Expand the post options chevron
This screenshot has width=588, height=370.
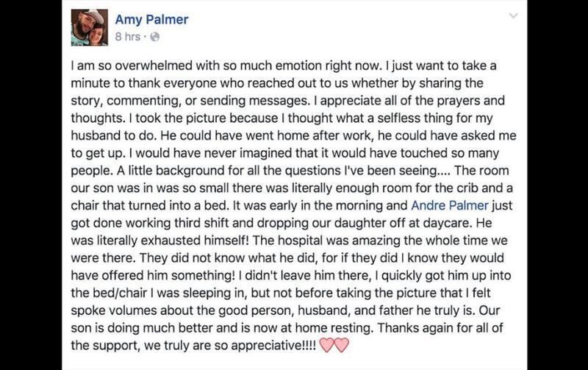513,15
